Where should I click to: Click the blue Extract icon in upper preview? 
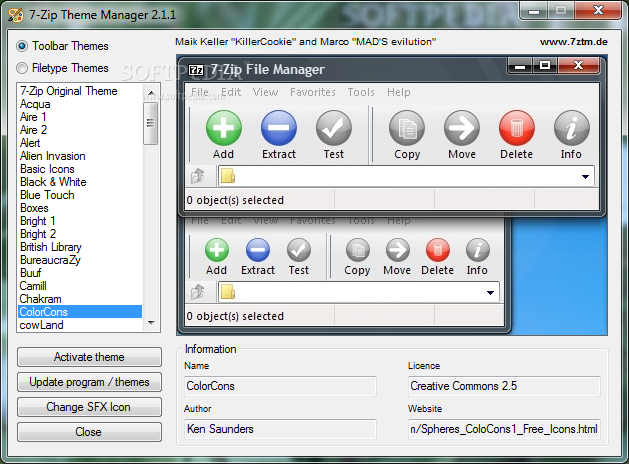pos(279,128)
